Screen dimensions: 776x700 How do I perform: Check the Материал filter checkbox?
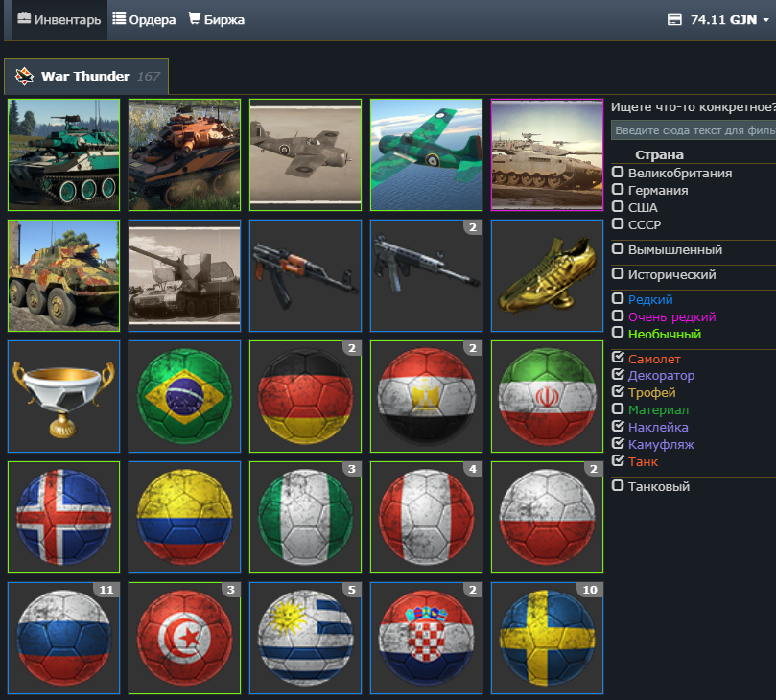pos(619,409)
